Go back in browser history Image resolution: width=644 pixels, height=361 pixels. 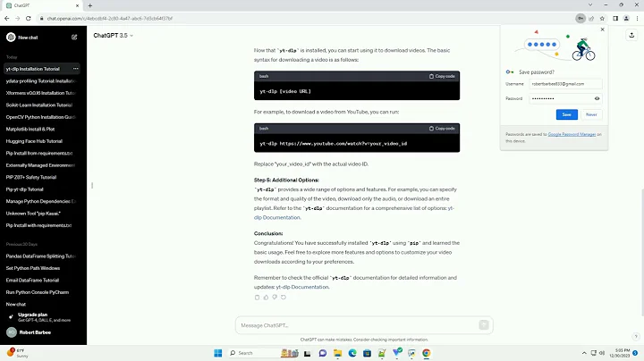pyautogui.click(x=7, y=19)
